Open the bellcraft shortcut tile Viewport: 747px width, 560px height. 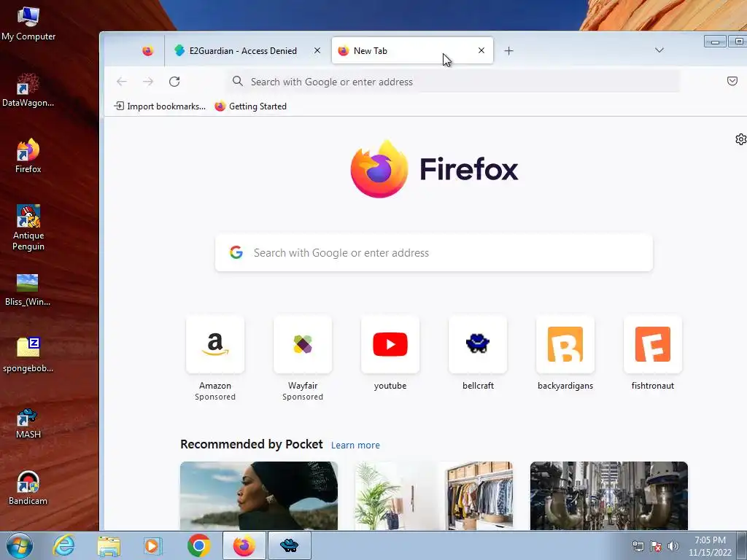point(478,354)
